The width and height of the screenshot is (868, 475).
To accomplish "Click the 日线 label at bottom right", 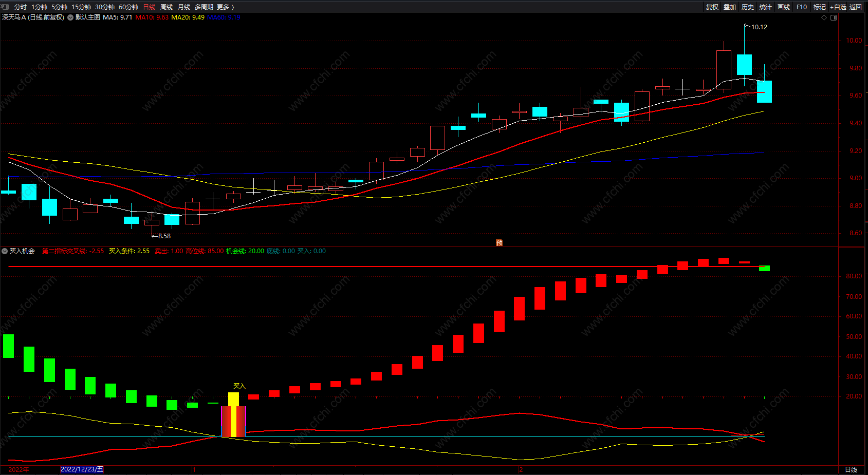I will click(851, 469).
